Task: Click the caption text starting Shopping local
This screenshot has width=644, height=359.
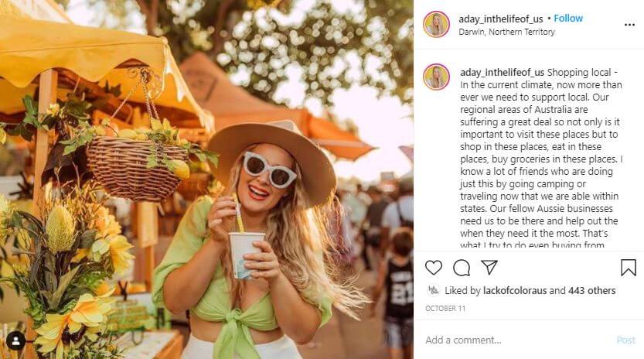Action: coord(541,159)
